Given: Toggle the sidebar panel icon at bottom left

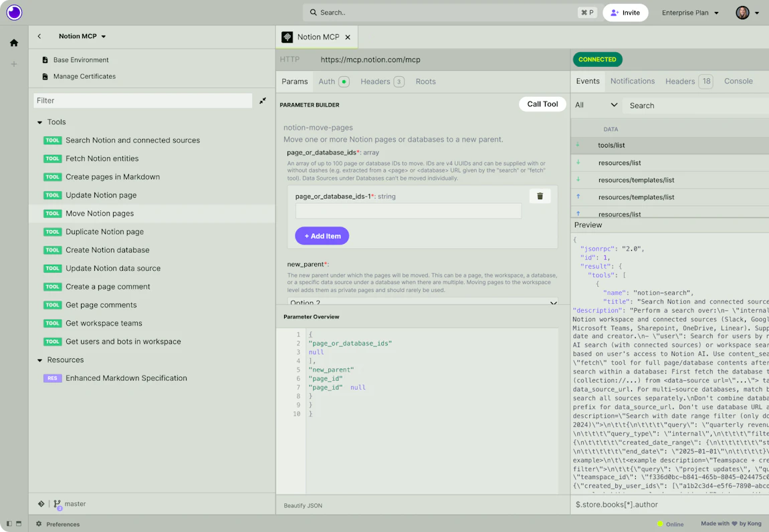Looking at the screenshot, I should coord(9,524).
